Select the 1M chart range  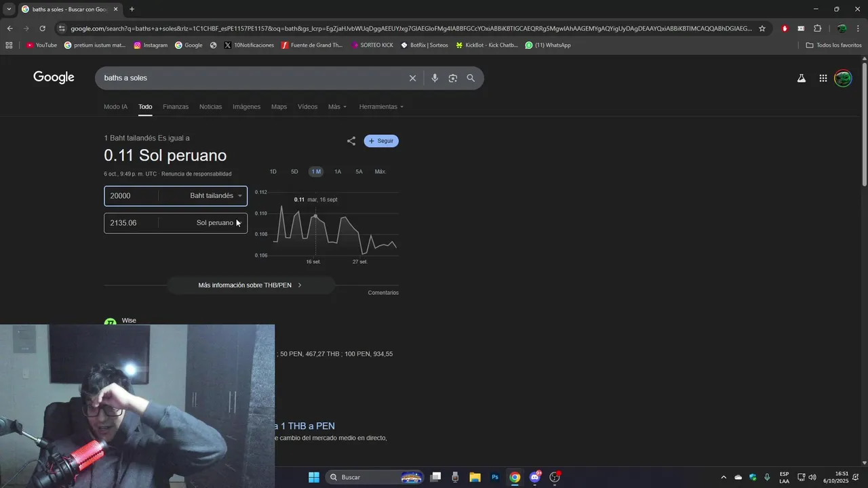pos(316,171)
